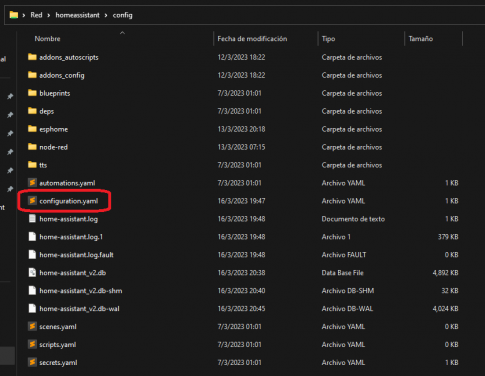Click the addons_config folder icon

[32, 75]
